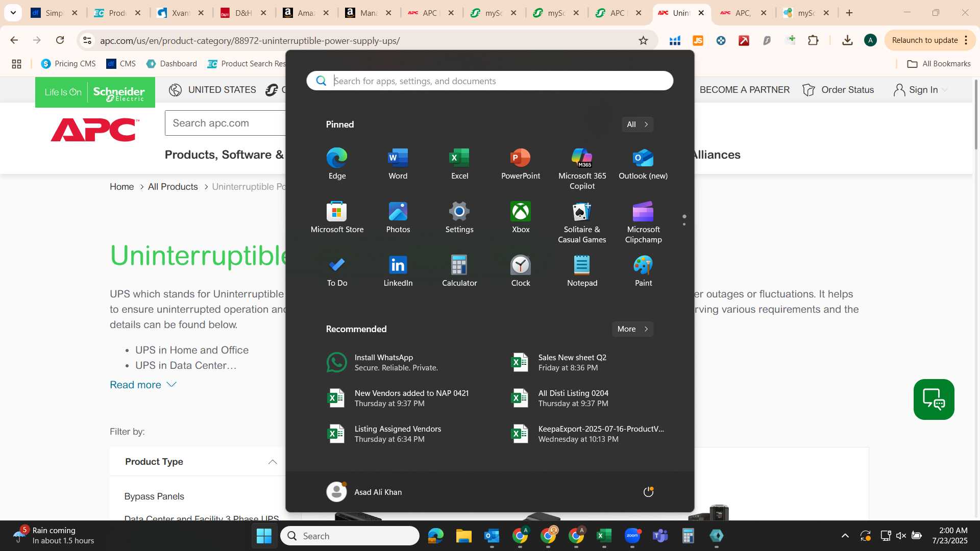The width and height of the screenshot is (980, 551).
Task: Open Settings from pinned apps
Action: tap(459, 218)
